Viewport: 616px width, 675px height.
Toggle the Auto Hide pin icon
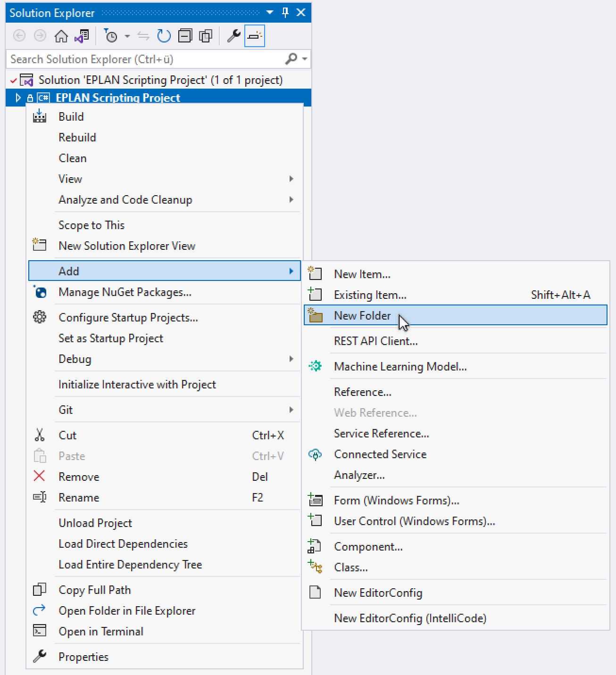285,13
